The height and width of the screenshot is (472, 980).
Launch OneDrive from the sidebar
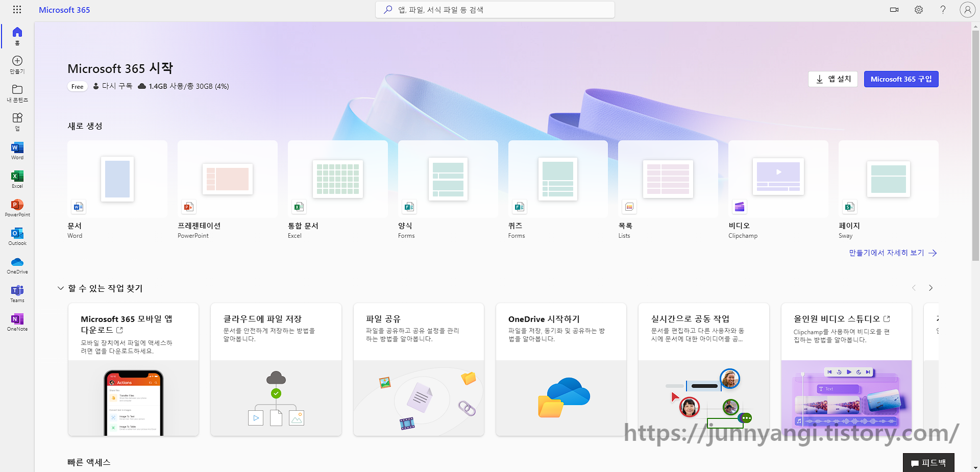click(x=17, y=265)
